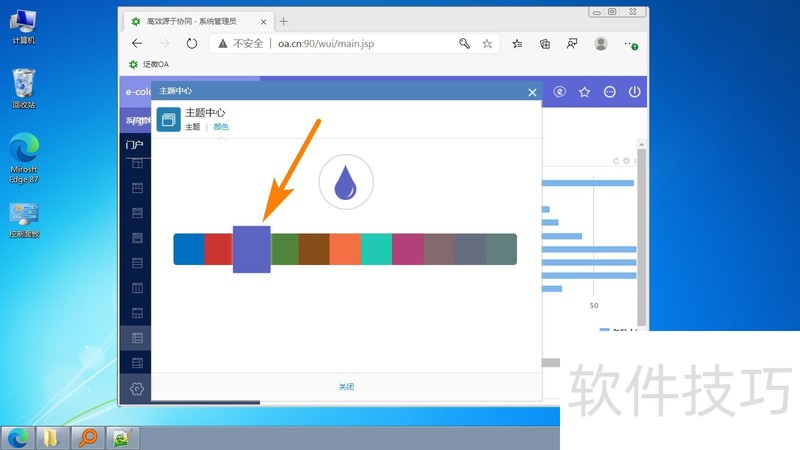Open Collections in Edge
The image size is (800, 450).
point(545,44)
